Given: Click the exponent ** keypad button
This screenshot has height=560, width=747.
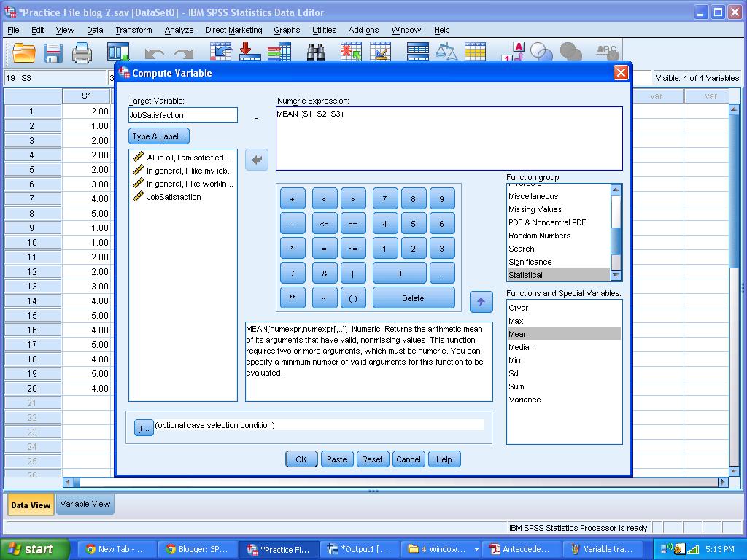Looking at the screenshot, I should pos(292,298).
